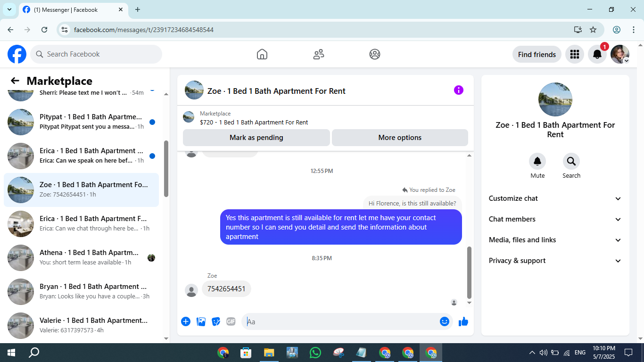View site information icon in address bar
Image resolution: width=644 pixels, height=362 pixels.
[65, 30]
